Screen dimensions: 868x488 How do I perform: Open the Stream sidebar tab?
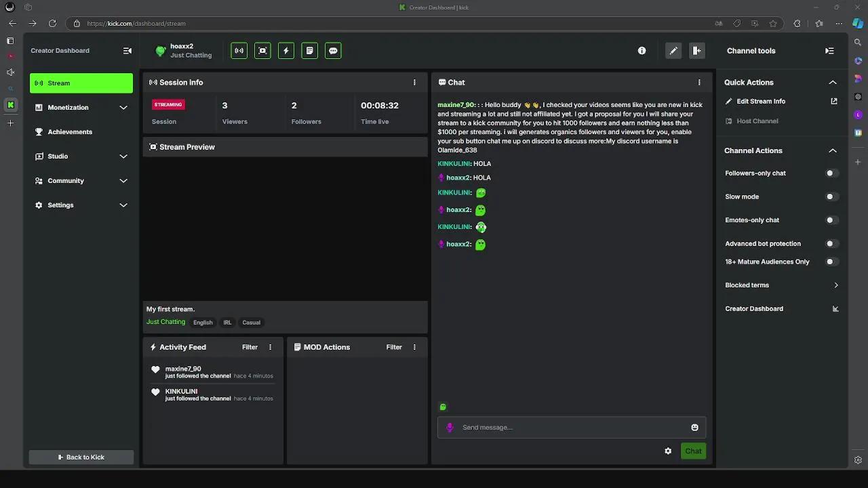pos(81,83)
